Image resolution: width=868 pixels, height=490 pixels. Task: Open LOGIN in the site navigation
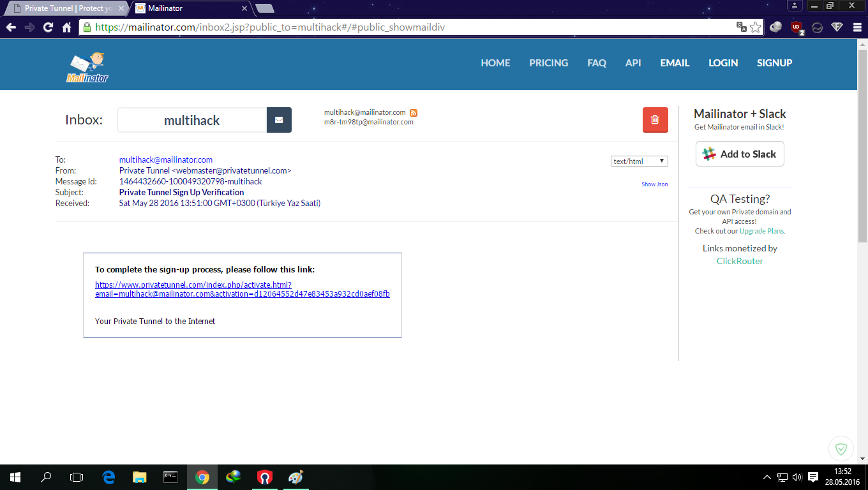(723, 63)
